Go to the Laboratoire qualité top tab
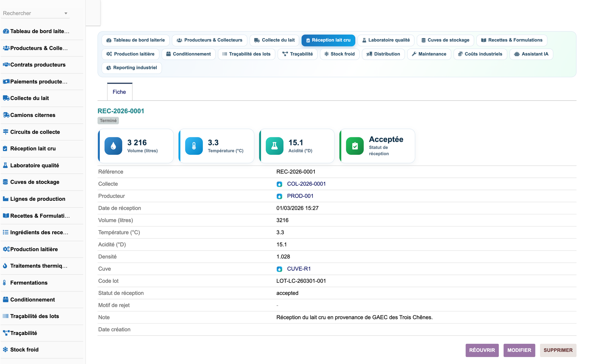This screenshot has width=589, height=364. 386,40
